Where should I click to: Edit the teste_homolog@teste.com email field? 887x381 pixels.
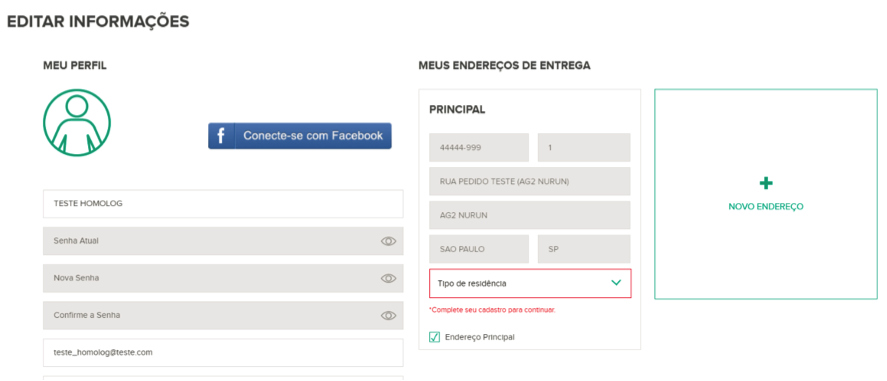click(x=223, y=352)
